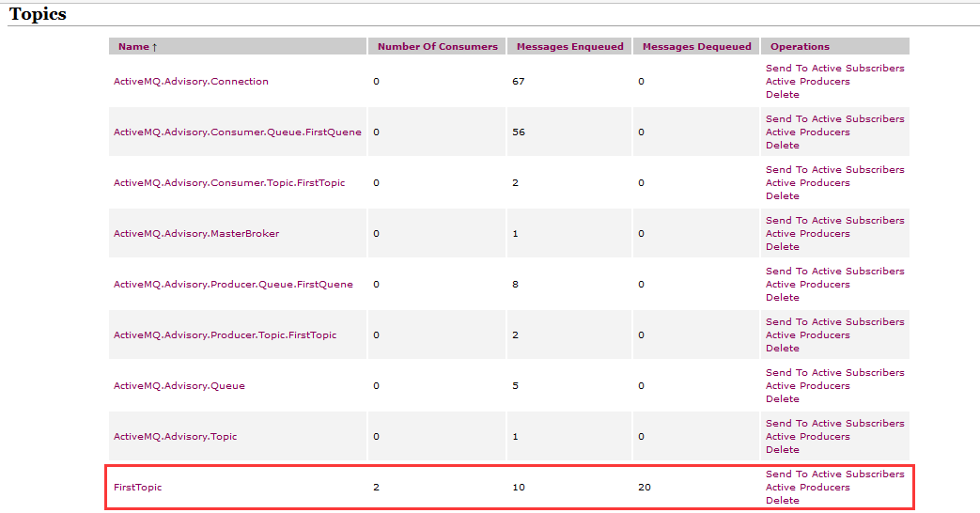The height and width of the screenshot is (513, 980).
Task: Select FirstTopic's 10 enqueued messages value
Action: click(519, 487)
